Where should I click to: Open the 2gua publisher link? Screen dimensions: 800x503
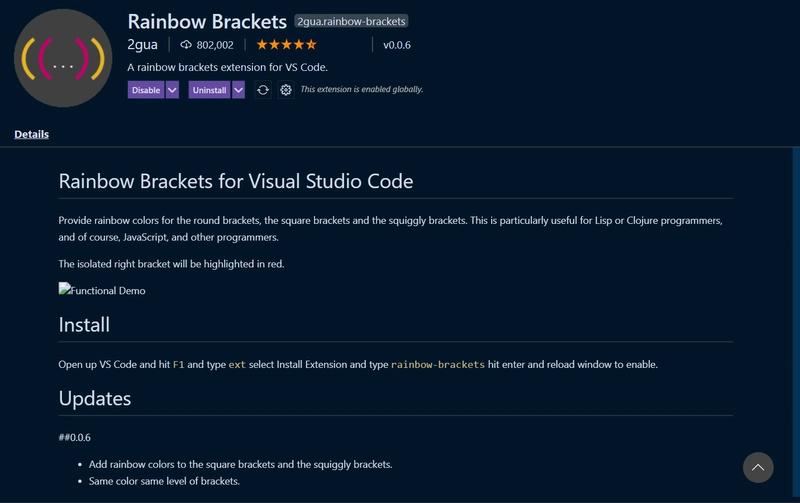142,45
